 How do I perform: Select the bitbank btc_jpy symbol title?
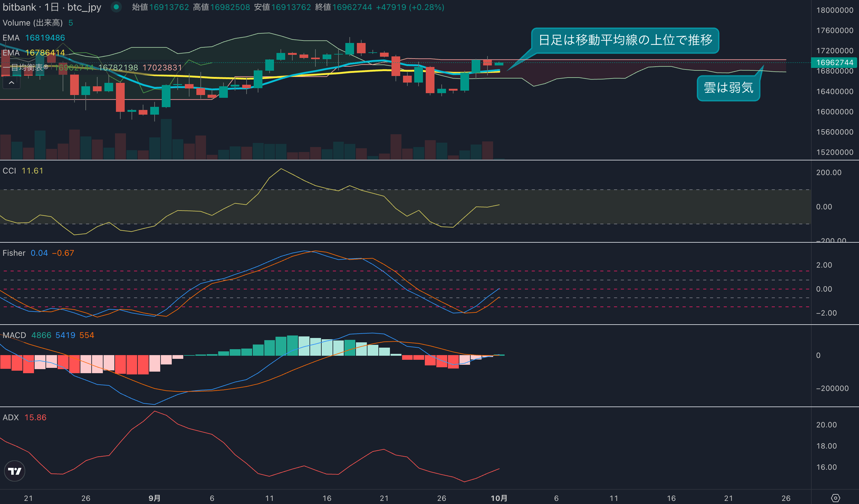[x=52, y=7]
